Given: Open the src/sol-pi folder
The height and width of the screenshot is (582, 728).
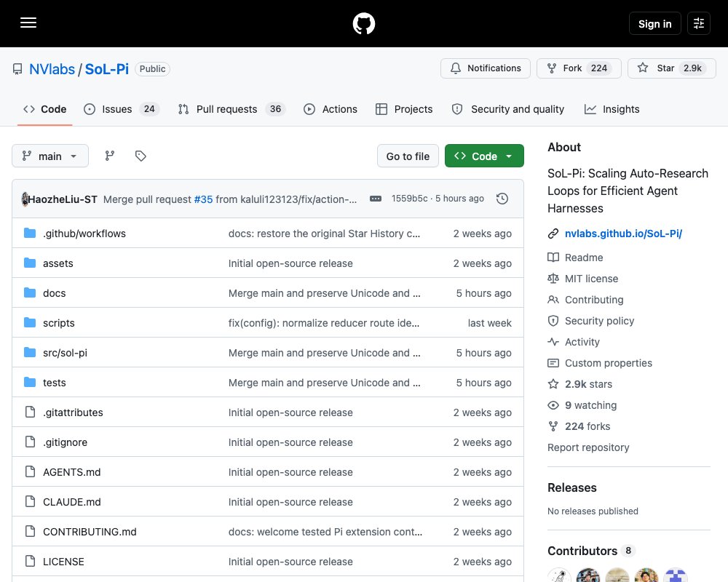Looking at the screenshot, I should click(x=65, y=353).
